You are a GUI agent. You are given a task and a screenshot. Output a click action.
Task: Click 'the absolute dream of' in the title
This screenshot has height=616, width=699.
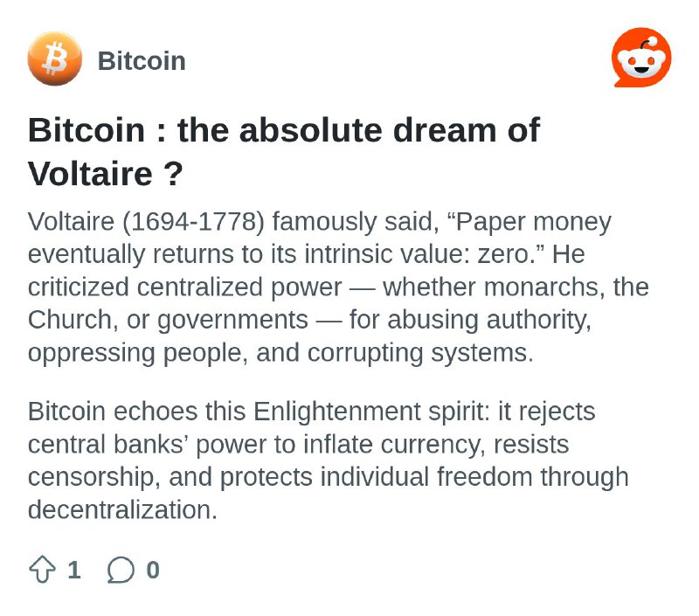359,130
